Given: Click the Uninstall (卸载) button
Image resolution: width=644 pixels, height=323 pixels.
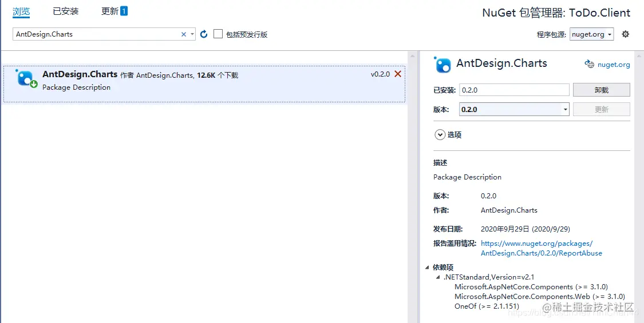Looking at the screenshot, I should click(601, 90).
